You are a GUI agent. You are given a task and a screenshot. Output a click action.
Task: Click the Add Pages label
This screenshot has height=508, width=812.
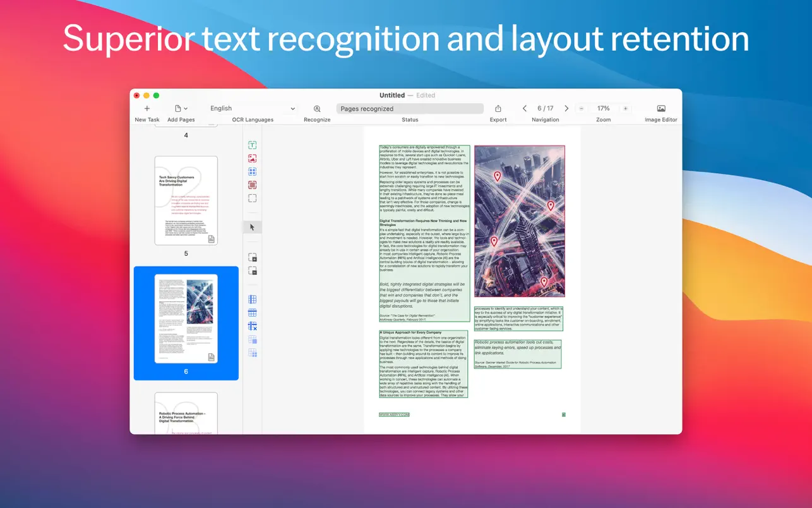pos(181,119)
